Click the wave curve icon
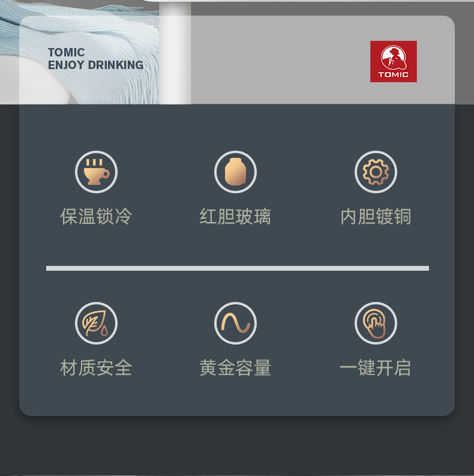This screenshot has width=474, height=476. [235, 323]
